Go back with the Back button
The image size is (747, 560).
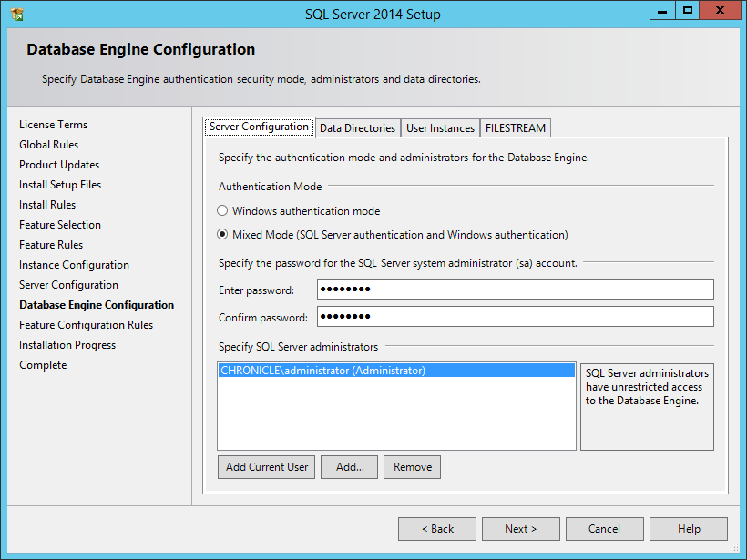[x=437, y=529]
